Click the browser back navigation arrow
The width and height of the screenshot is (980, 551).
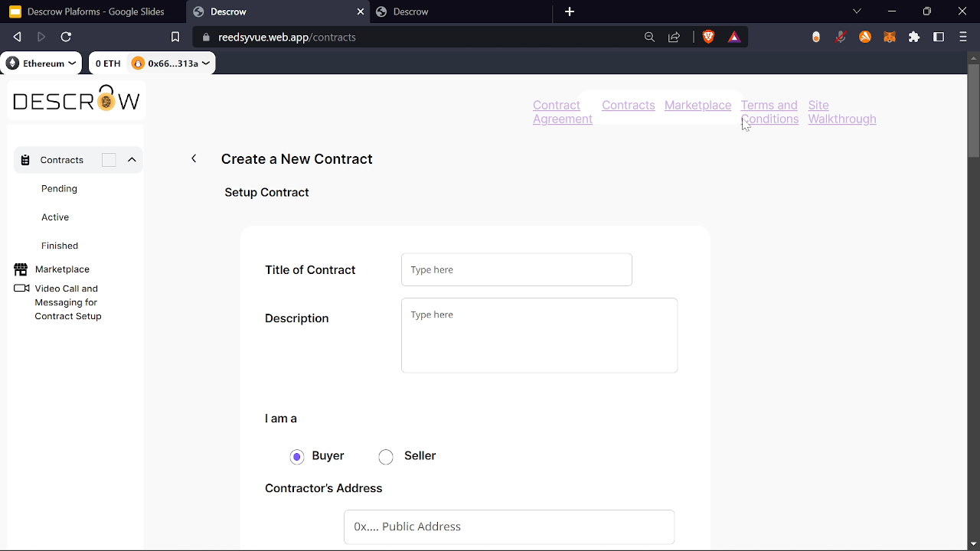[x=17, y=37]
